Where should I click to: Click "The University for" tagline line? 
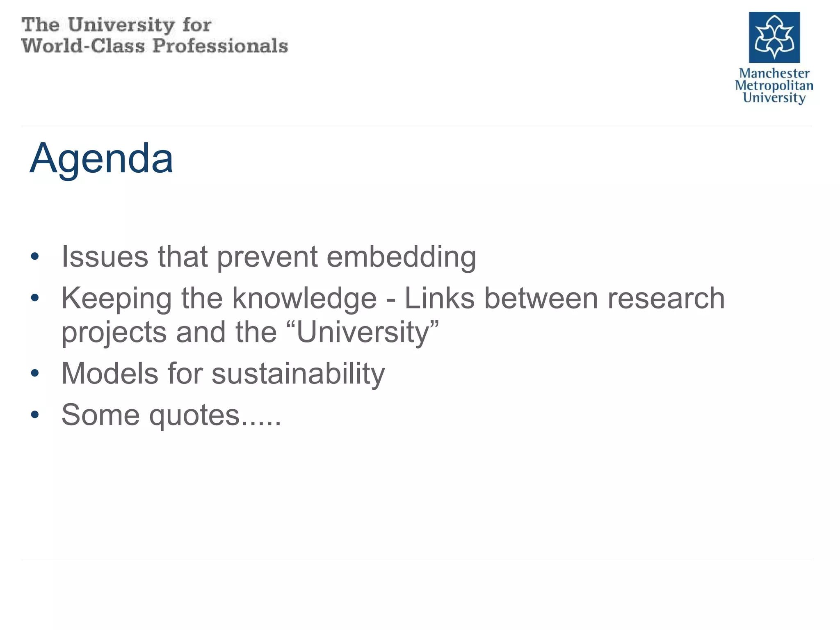pyautogui.click(x=116, y=25)
